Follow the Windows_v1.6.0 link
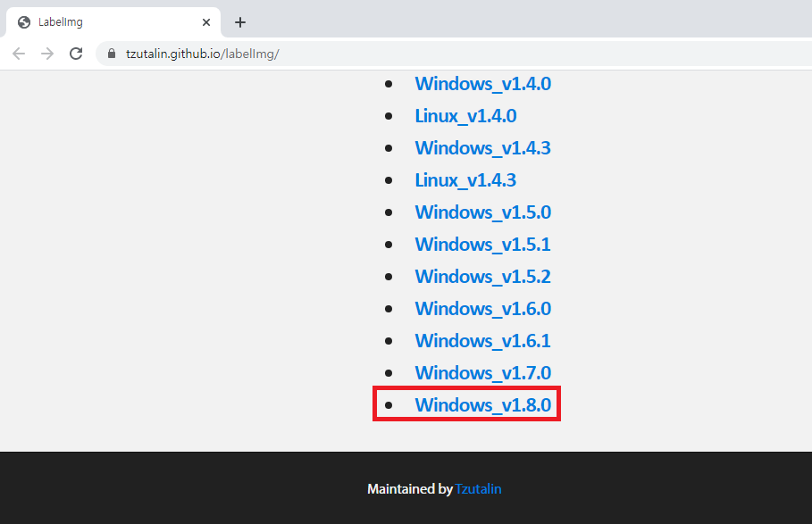The image size is (812, 524). pyautogui.click(x=482, y=308)
